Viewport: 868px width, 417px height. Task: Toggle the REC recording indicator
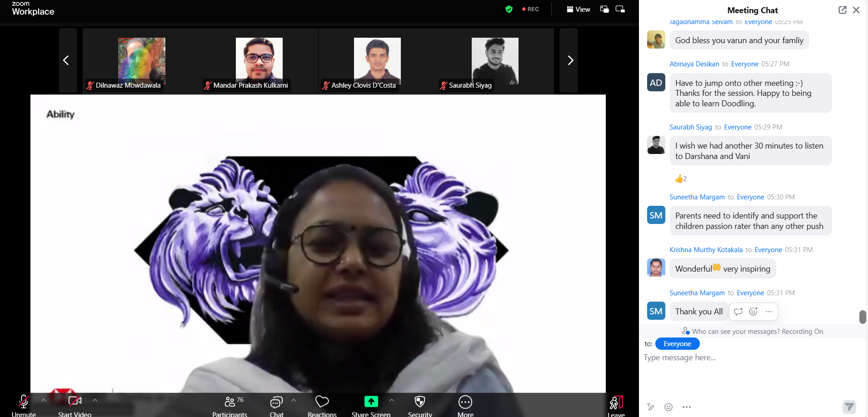(x=530, y=9)
